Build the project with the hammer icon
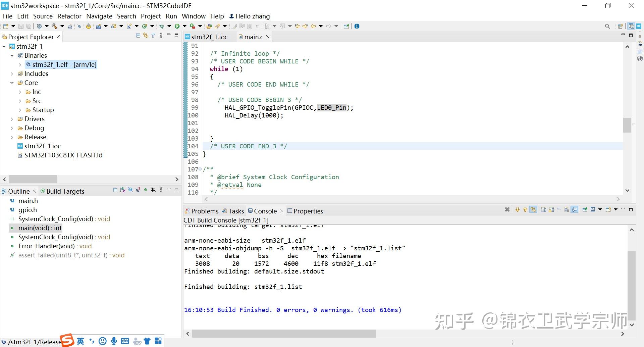Image resolution: width=644 pixels, height=347 pixels. [x=54, y=26]
